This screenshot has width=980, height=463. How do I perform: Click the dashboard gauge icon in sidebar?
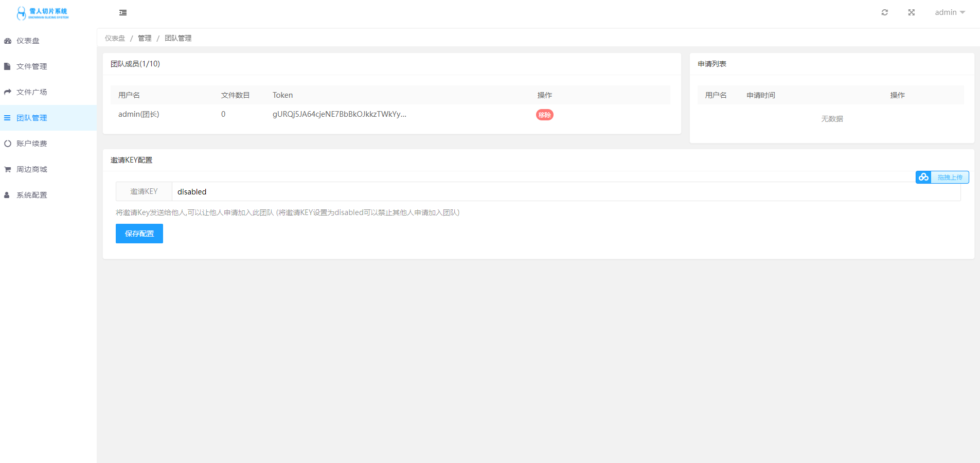click(8, 41)
